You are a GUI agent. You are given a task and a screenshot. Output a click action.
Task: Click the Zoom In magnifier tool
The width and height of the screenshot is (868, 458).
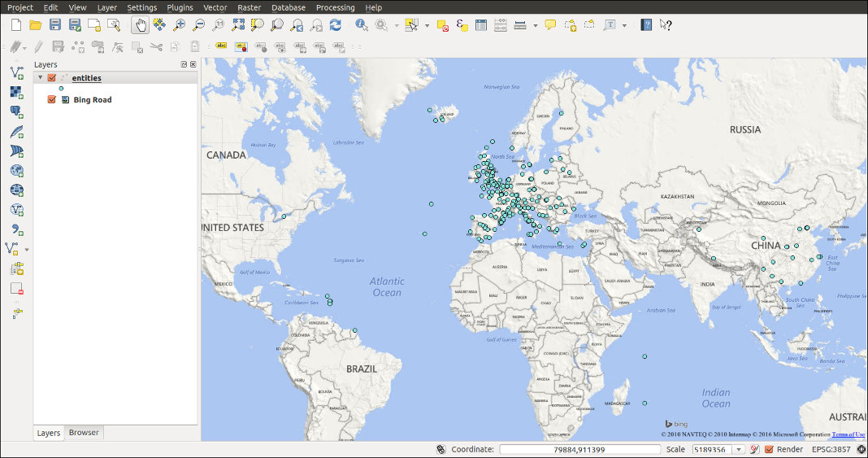(x=180, y=25)
